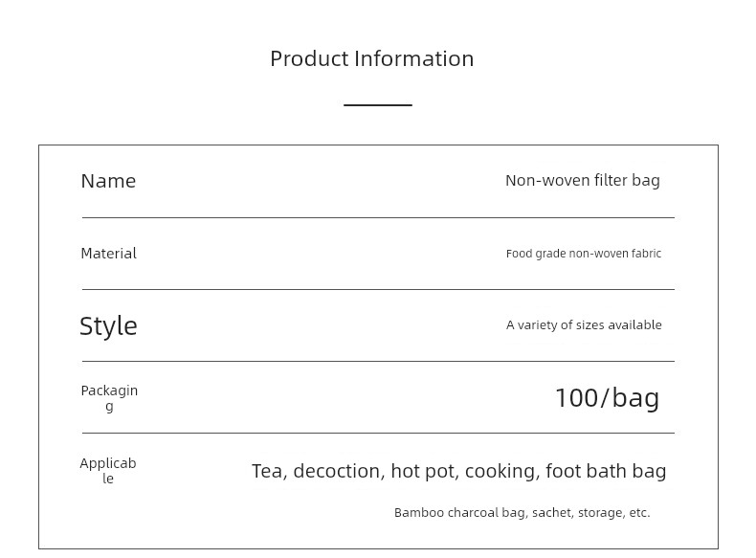Click the "storage, etc." text

[x=613, y=513]
